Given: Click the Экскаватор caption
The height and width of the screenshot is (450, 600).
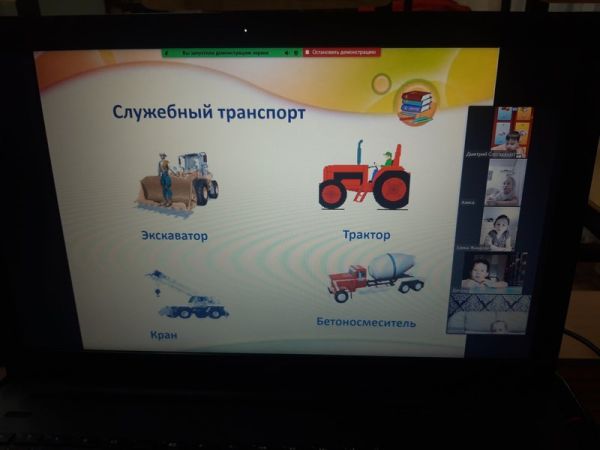Looking at the screenshot, I should coord(174,236).
